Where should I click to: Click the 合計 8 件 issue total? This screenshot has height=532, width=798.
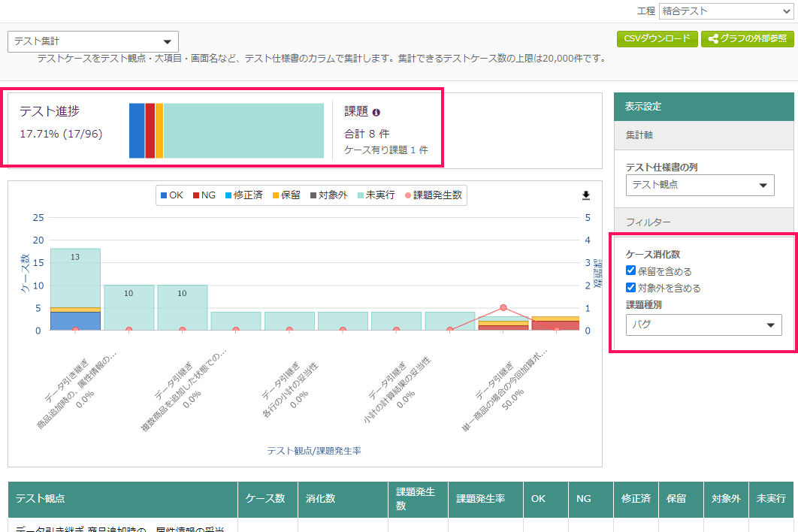(x=367, y=134)
